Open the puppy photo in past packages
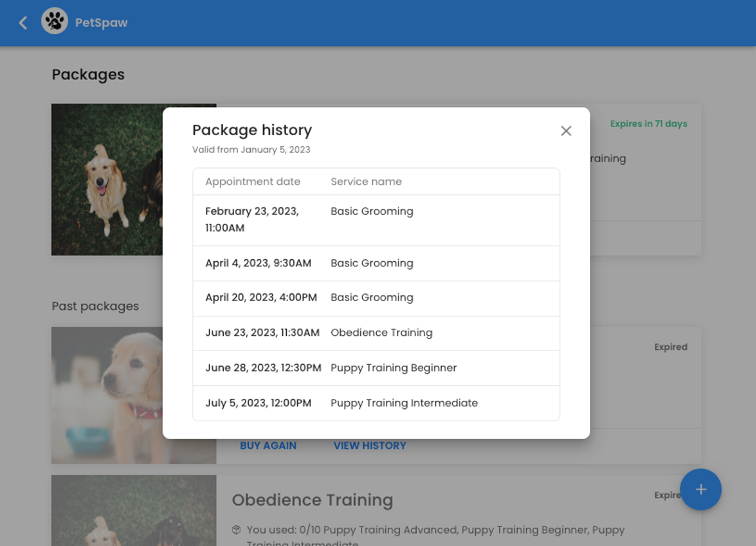The image size is (756, 546). (107, 396)
